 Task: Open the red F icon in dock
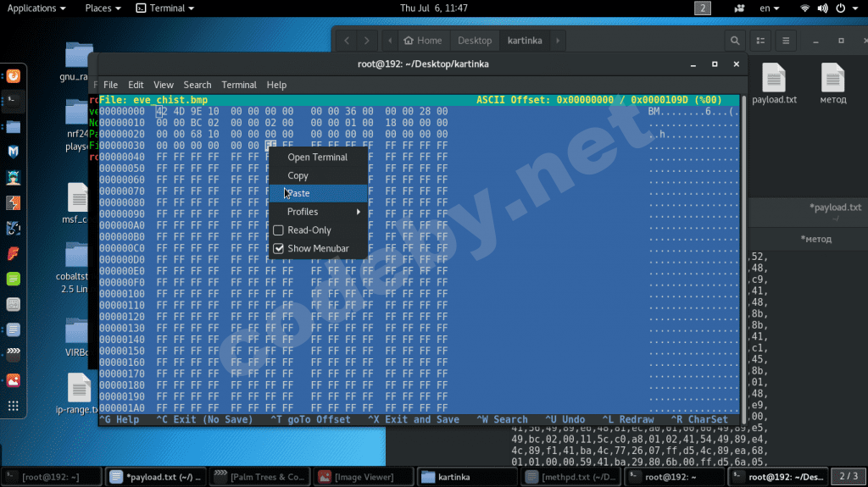(14, 253)
